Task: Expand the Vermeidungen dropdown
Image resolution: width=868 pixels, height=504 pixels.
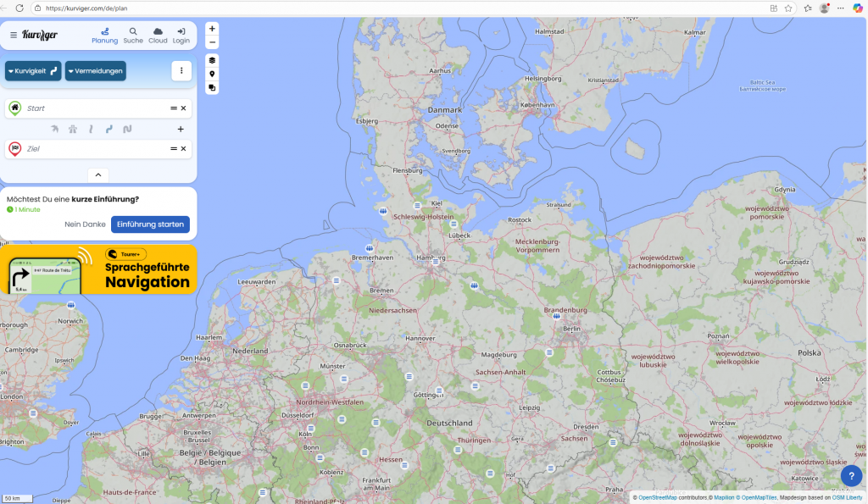Action: pyautogui.click(x=96, y=71)
